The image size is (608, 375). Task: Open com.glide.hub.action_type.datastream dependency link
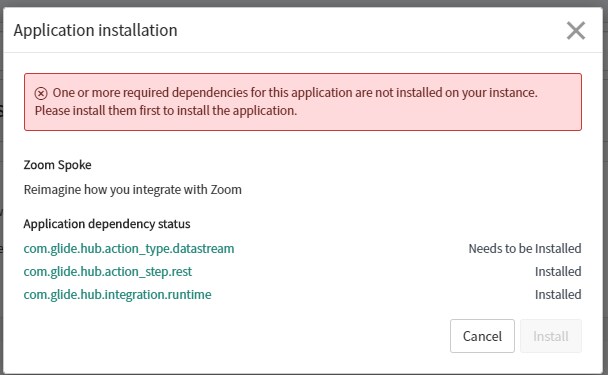[x=129, y=249]
